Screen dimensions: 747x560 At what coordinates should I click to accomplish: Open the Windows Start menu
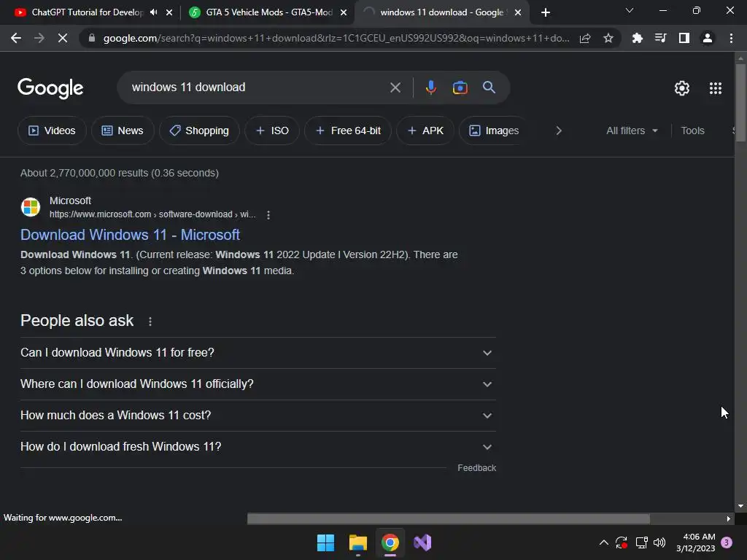[x=325, y=542]
